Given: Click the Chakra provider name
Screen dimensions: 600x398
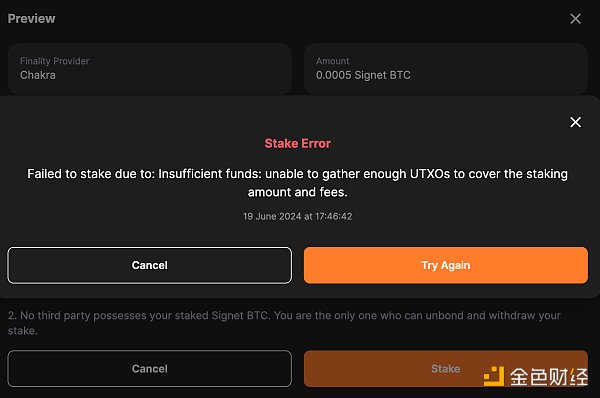Looking at the screenshot, I should [38, 75].
